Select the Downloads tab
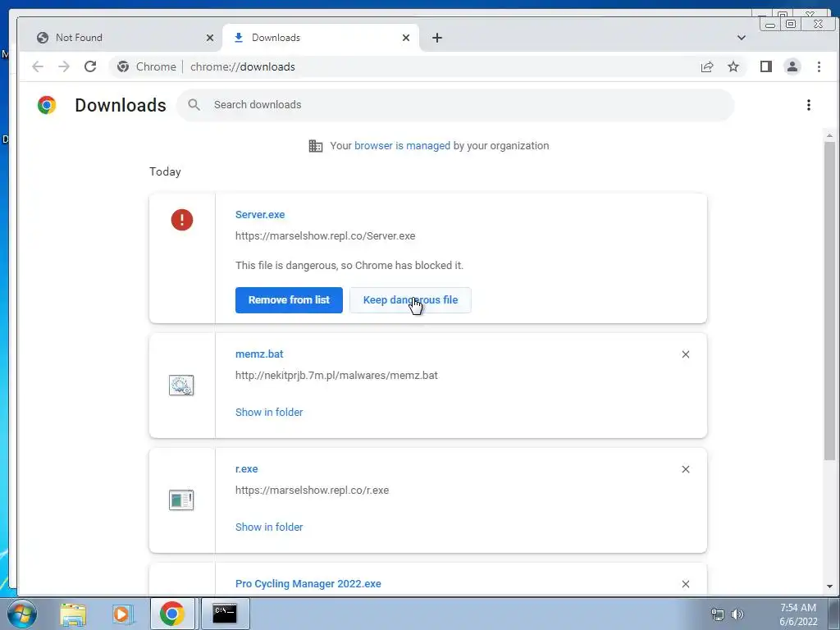 pyautogui.click(x=321, y=38)
